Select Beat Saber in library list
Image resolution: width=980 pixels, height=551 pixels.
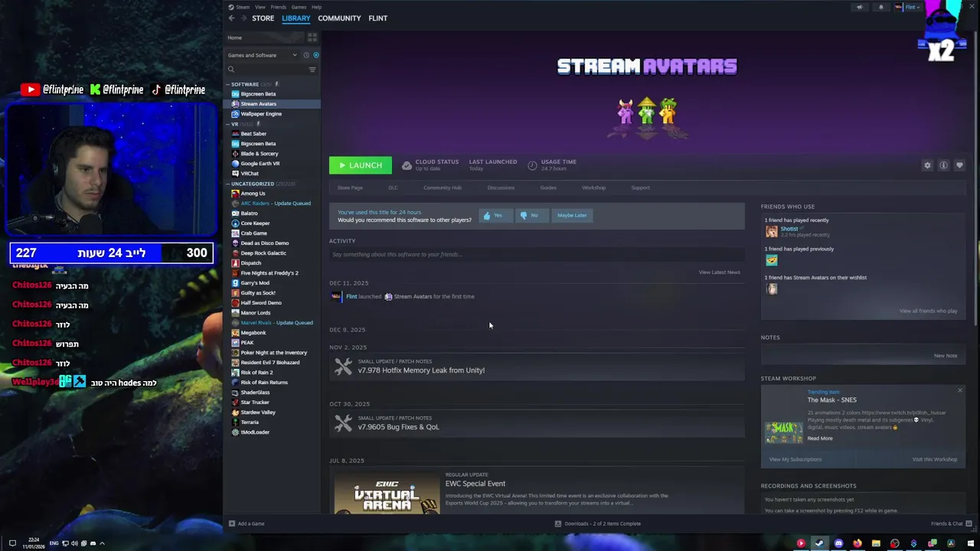[x=253, y=134]
